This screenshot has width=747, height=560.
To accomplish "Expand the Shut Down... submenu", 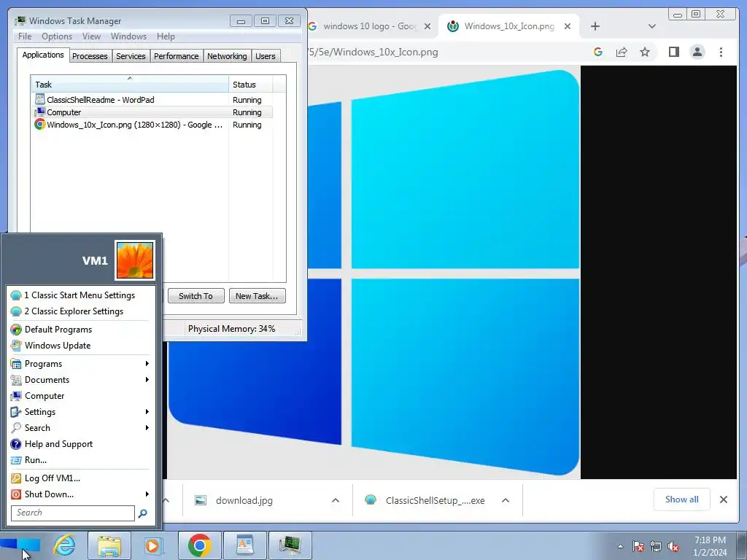I will [x=80, y=494].
